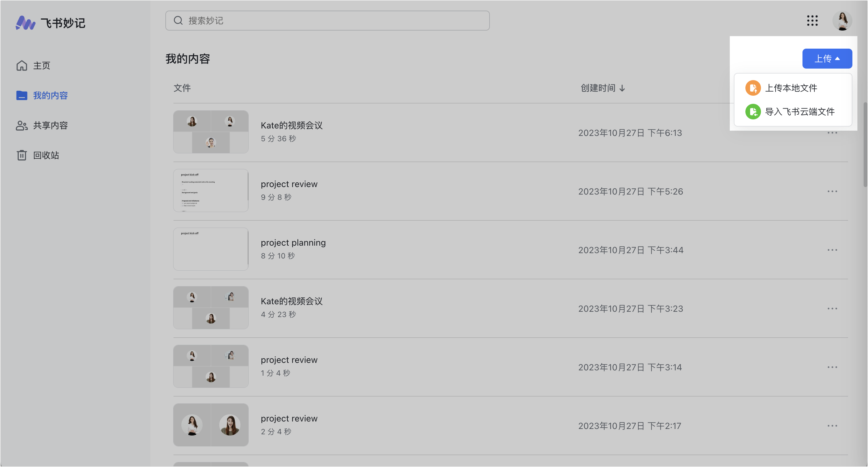Viewport: 868px width, 467px height.
Task: Sort by 创建时间 column arrow
Action: pos(622,88)
